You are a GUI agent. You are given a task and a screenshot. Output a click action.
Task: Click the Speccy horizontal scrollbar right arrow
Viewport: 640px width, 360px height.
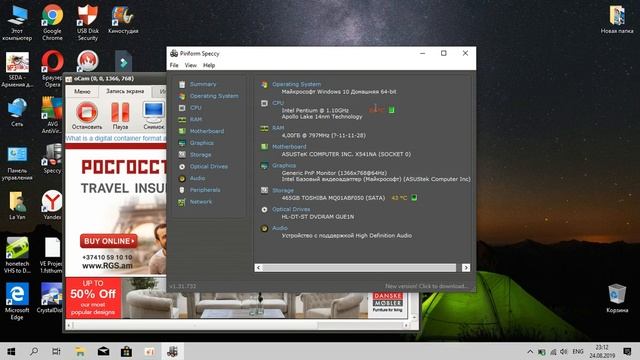pyautogui.click(x=466, y=268)
